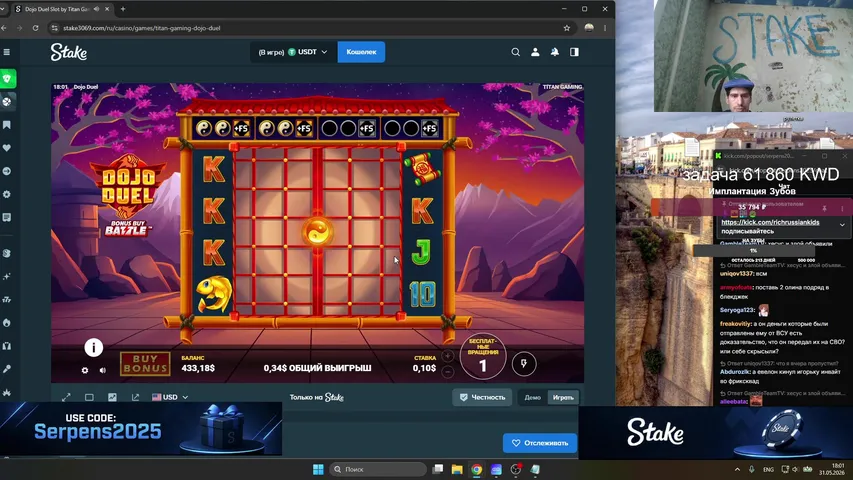Toggle the right side panel icon
The height and width of the screenshot is (480, 853).
(x=574, y=52)
